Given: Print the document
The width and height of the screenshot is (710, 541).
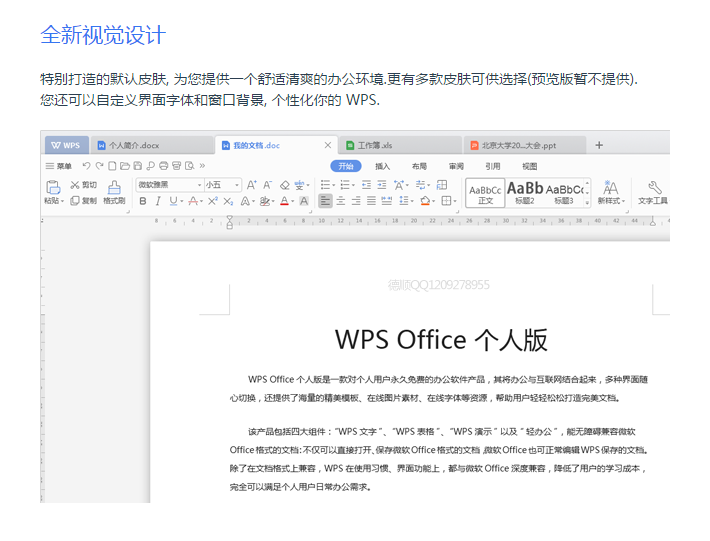Looking at the screenshot, I should tap(163, 166).
